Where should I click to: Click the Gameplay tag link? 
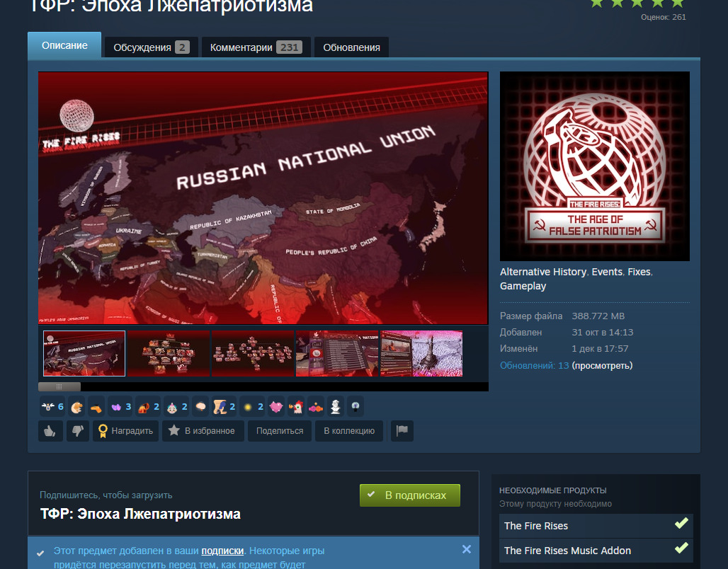point(523,286)
